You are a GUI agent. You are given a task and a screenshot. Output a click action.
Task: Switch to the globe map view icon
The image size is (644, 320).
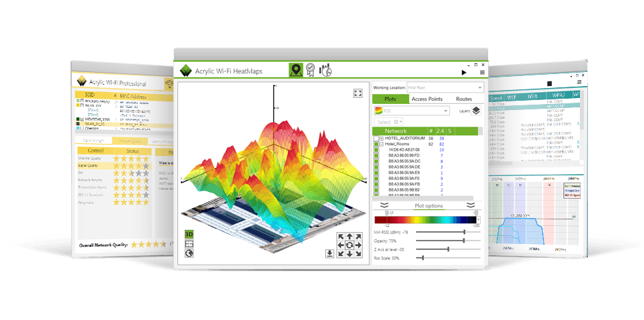click(x=189, y=253)
